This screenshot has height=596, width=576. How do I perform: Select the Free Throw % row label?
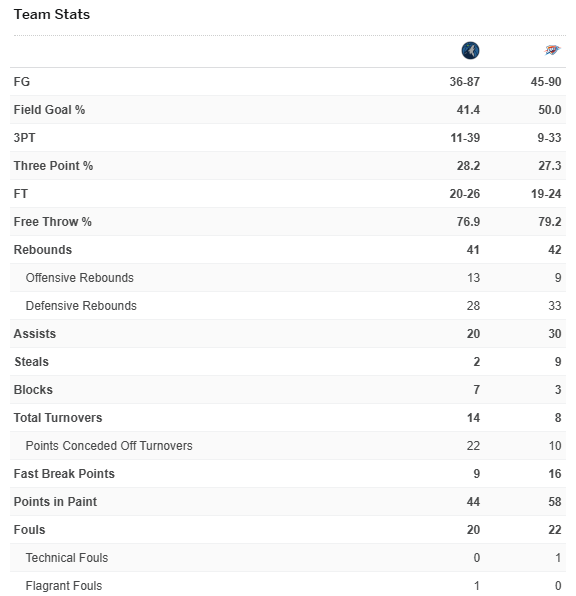[52, 222]
